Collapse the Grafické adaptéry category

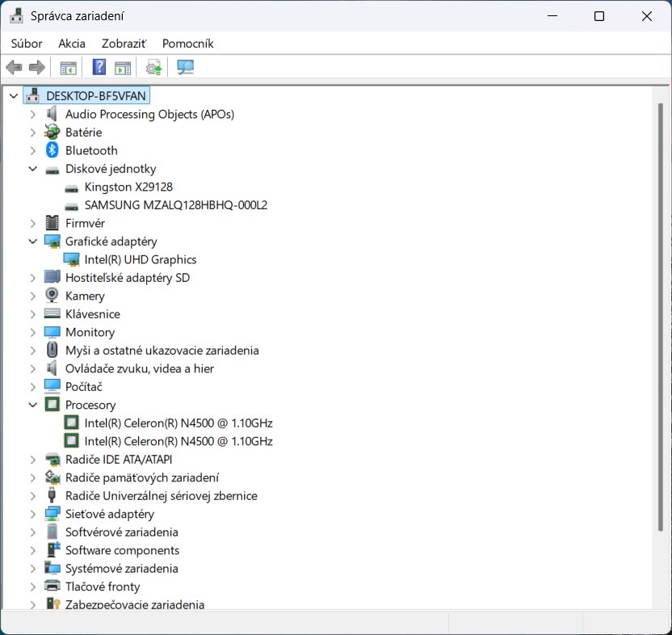coord(33,242)
